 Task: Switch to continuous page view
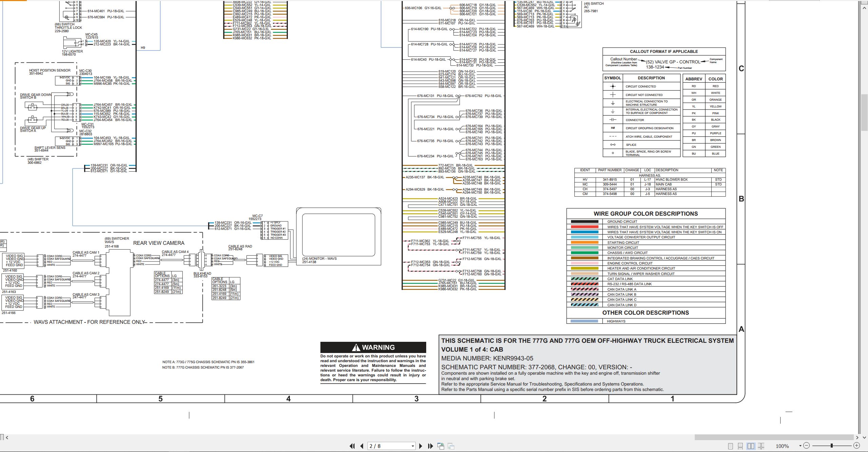click(x=741, y=446)
